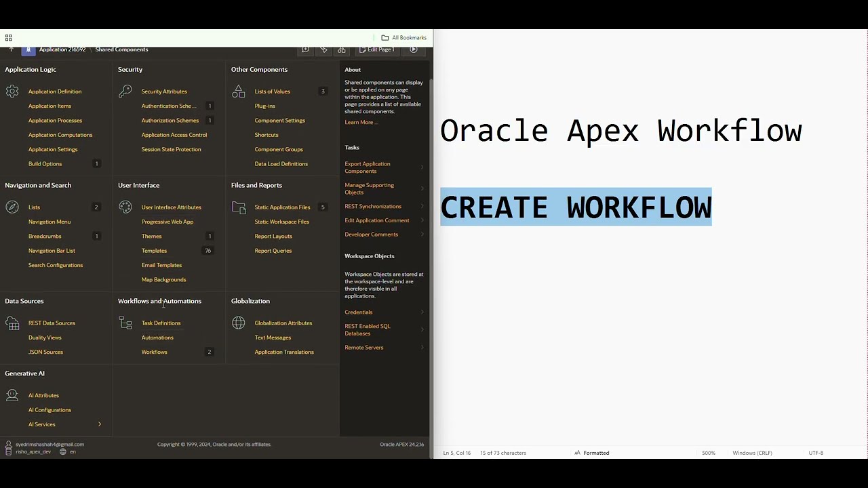The width and height of the screenshot is (868, 488).
Task: Click the up arrow navigation icon
Action: tap(11, 49)
